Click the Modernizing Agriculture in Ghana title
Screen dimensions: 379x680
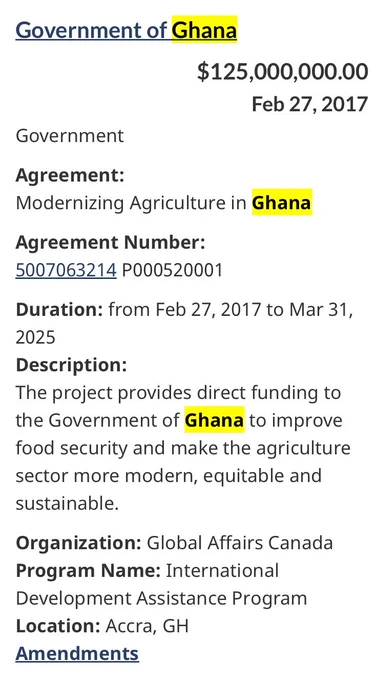163,203
